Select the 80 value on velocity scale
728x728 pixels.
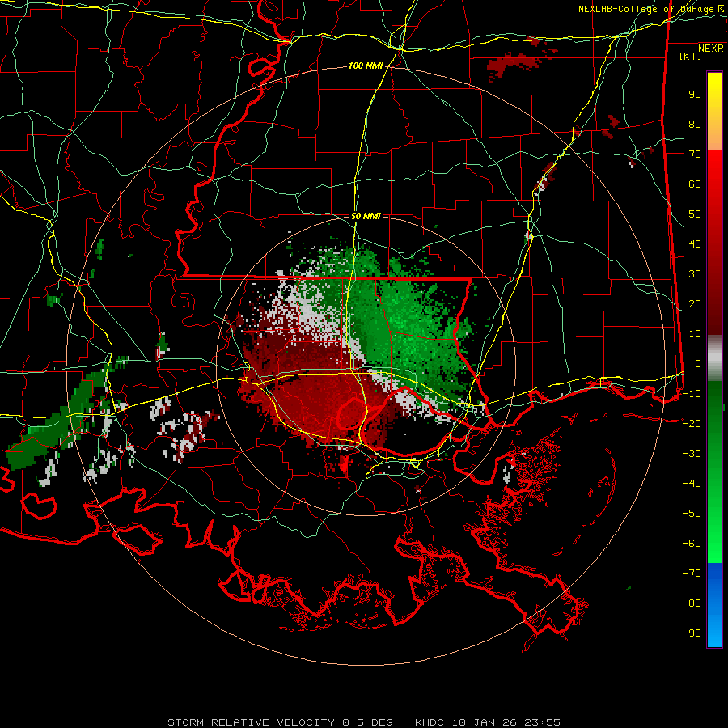(695, 125)
